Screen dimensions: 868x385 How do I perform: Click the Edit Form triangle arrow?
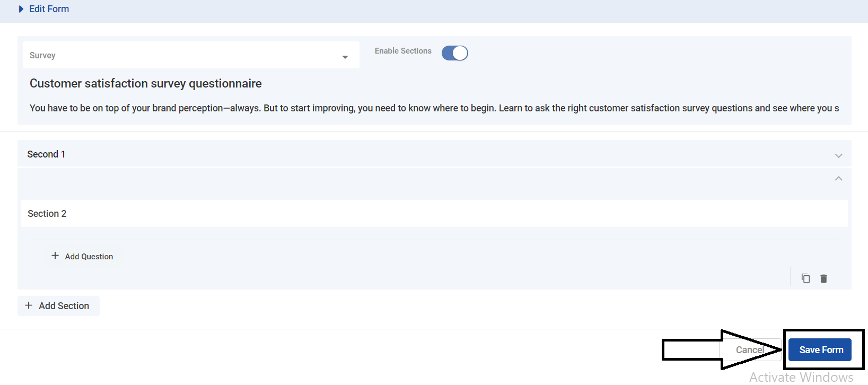[21, 9]
